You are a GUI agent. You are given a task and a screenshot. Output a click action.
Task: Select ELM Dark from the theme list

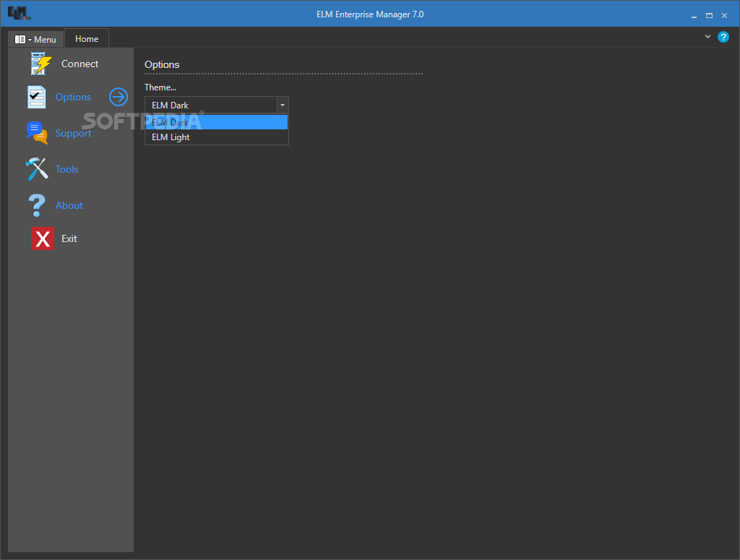(x=217, y=122)
